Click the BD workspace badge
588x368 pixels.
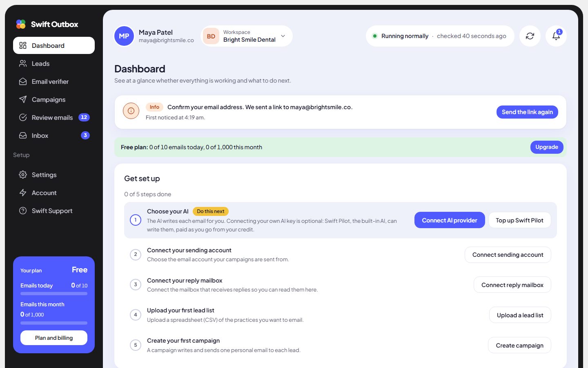click(x=211, y=36)
